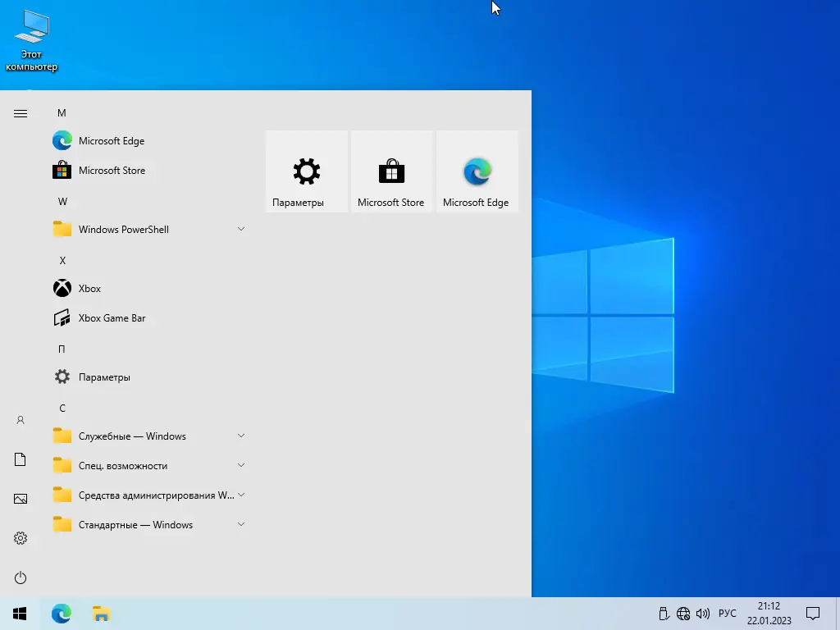Click the USB safely remove tray icon

coord(664,614)
